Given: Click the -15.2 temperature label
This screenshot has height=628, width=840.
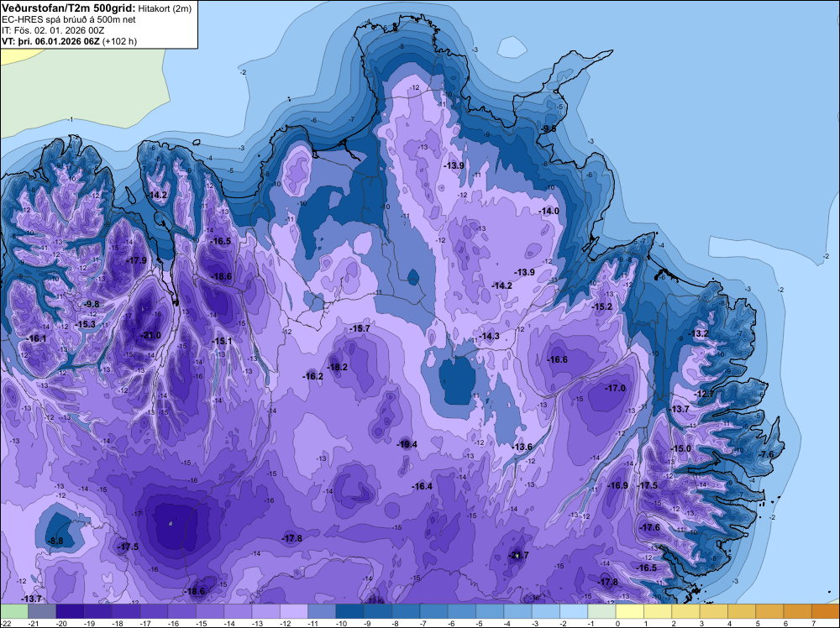Looking at the screenshot, I should pos(602,306).
